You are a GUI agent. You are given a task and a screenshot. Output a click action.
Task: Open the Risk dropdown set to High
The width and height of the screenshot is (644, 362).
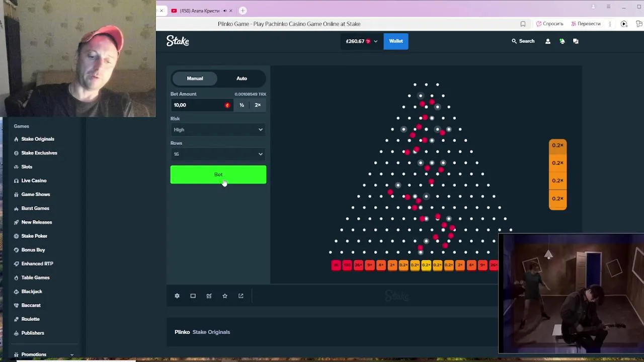[218, 130]
